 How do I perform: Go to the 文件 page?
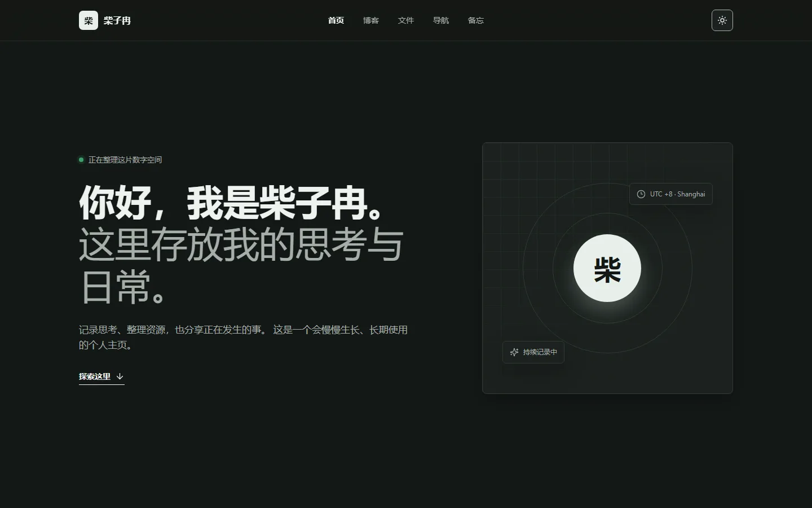click(x=406, y=20)
